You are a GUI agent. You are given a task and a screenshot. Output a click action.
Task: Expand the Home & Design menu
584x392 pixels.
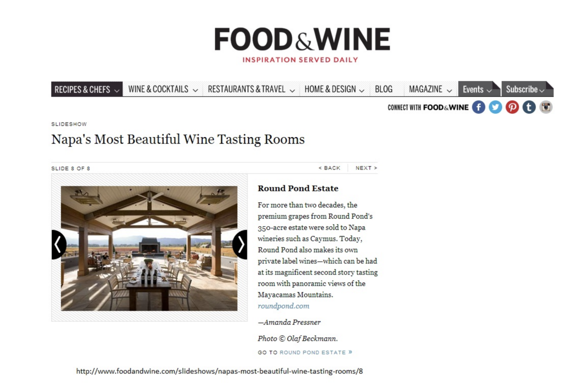pos(334,89)
